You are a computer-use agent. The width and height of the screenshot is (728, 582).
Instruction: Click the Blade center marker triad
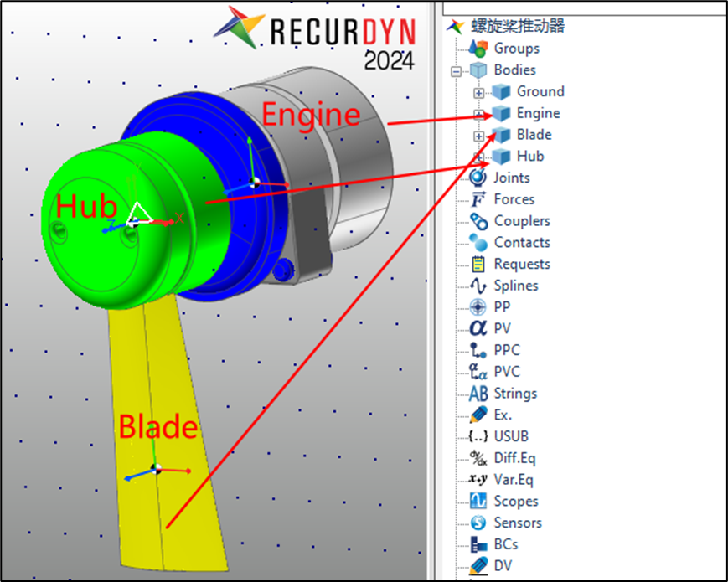tap(156, 469)
